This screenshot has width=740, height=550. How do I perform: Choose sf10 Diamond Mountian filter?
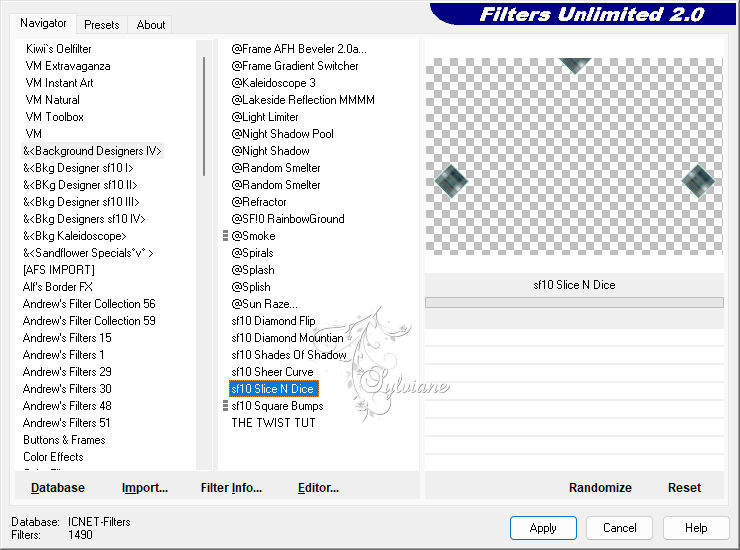point(287,338)
